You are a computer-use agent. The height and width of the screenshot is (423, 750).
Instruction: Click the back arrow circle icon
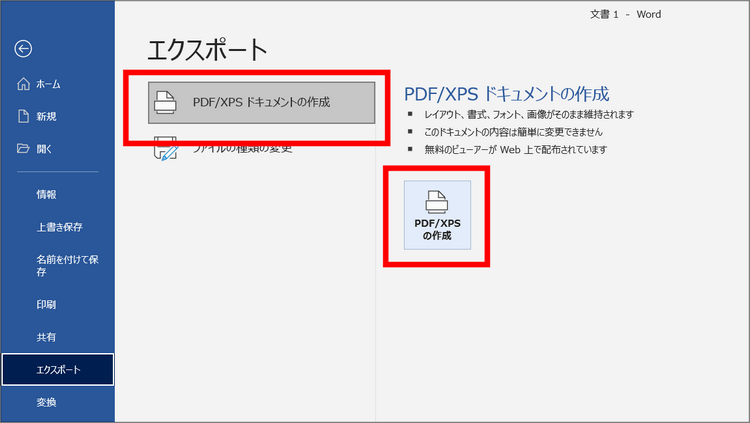[23, 48]
